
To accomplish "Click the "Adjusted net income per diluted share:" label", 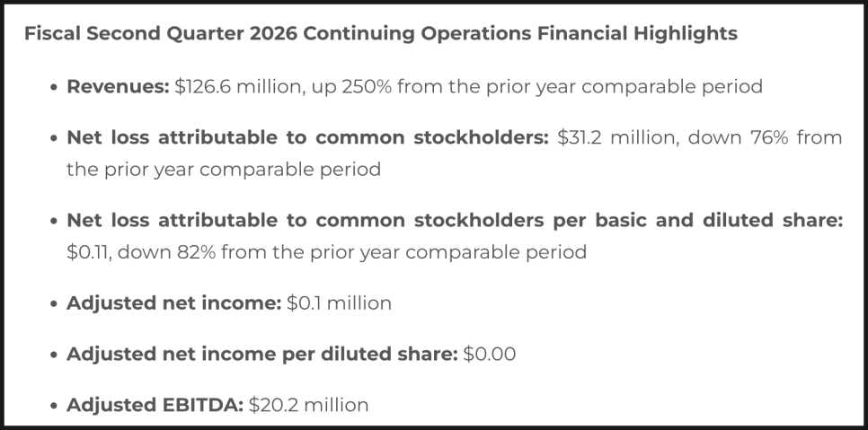I will [x=261, y=355].
